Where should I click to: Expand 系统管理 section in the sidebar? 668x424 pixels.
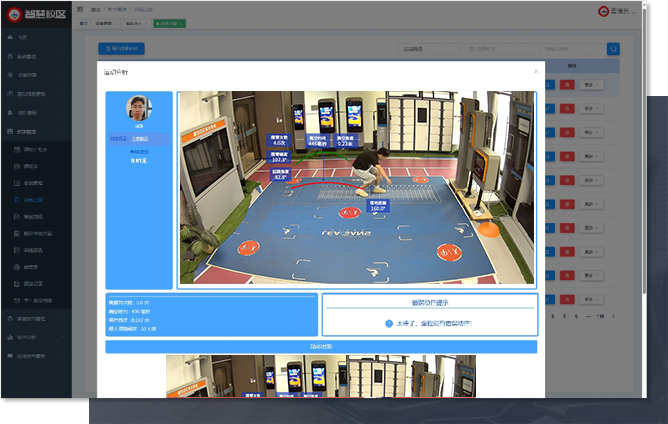click(28, 55)
